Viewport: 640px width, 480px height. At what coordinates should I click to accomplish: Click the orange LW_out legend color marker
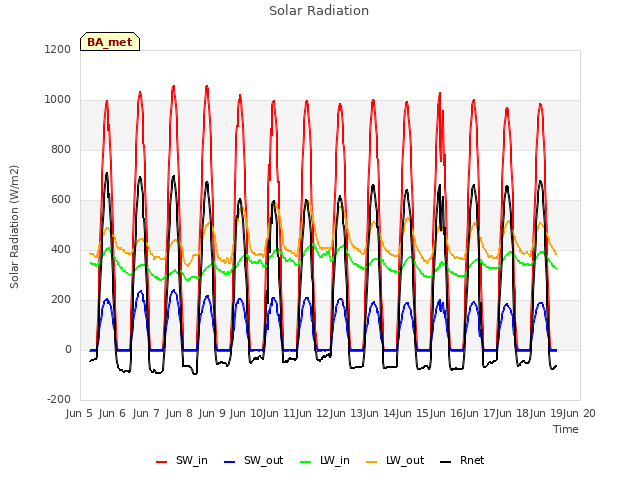(372, 462)
